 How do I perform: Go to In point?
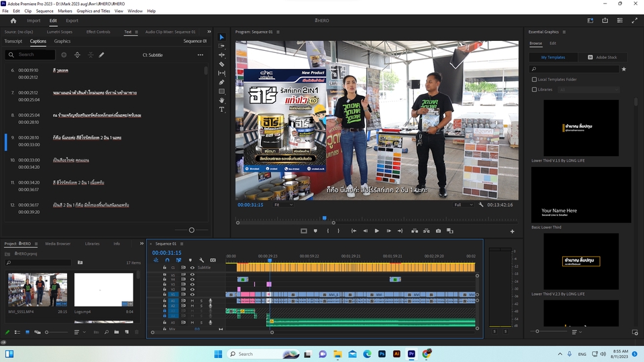click(354, 231)
